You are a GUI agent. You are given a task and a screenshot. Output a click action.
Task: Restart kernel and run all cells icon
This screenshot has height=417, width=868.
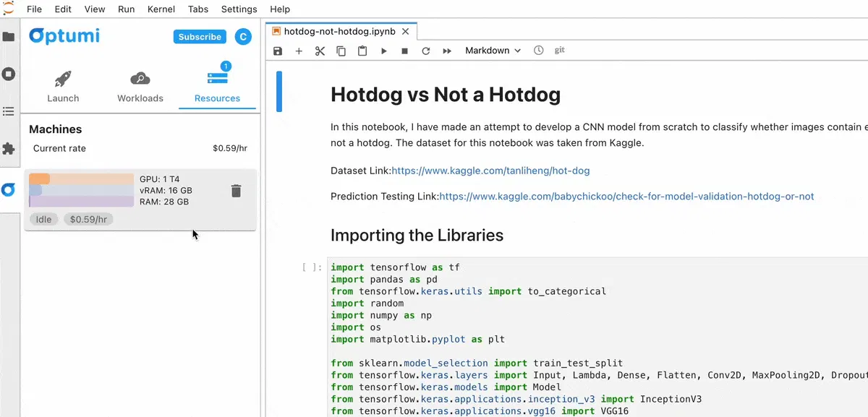(447, 51)
